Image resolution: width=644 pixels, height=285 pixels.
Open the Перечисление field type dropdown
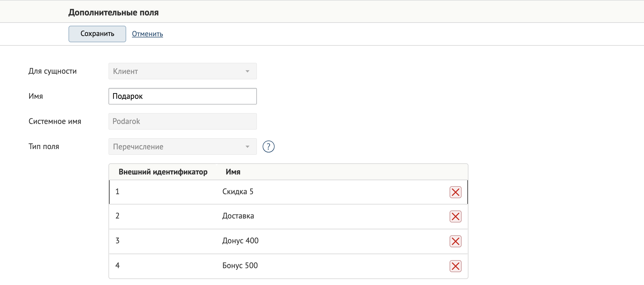pos(182,146)
